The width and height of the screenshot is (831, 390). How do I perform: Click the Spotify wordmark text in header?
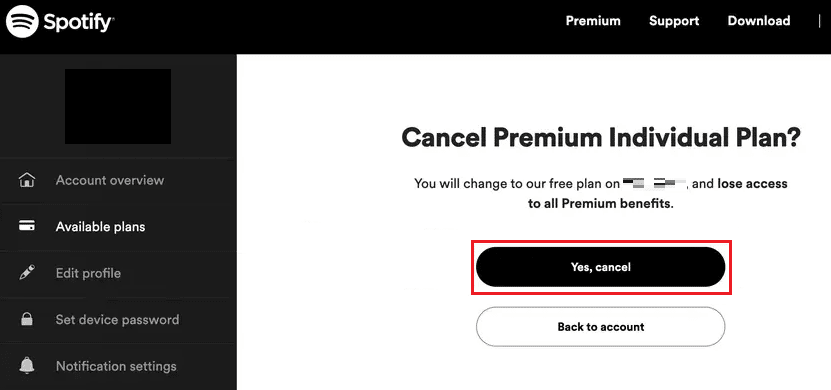click(79, 22)
